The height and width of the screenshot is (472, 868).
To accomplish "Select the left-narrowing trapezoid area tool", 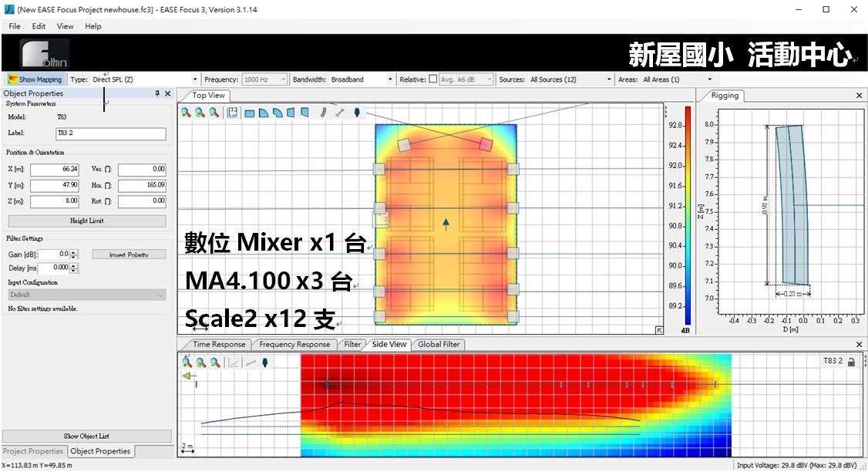I will click(x=291, y=113).
